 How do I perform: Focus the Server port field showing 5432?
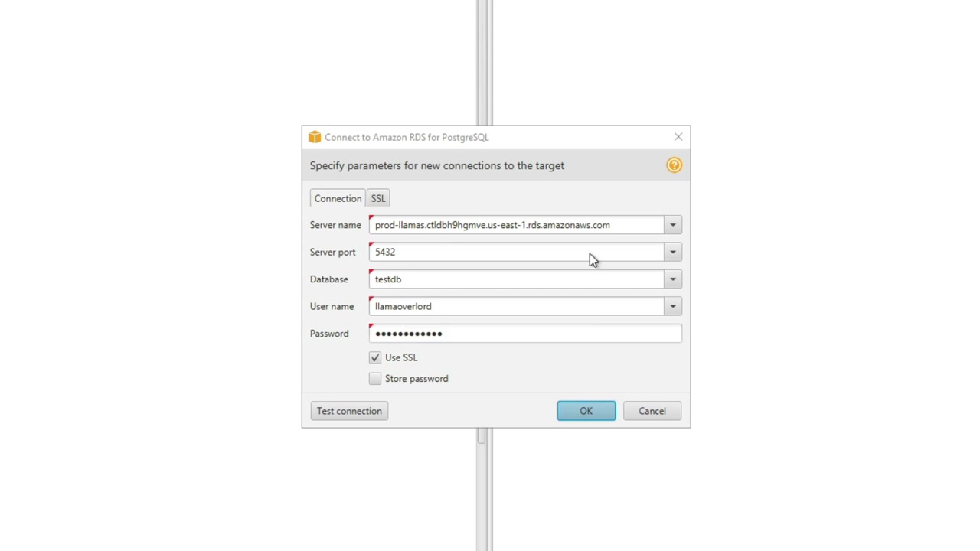(x=517, y=252)
